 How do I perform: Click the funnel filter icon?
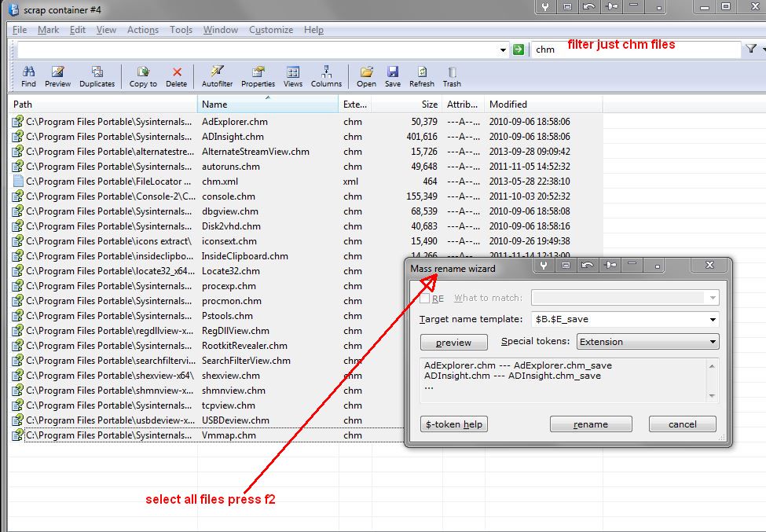751,49
